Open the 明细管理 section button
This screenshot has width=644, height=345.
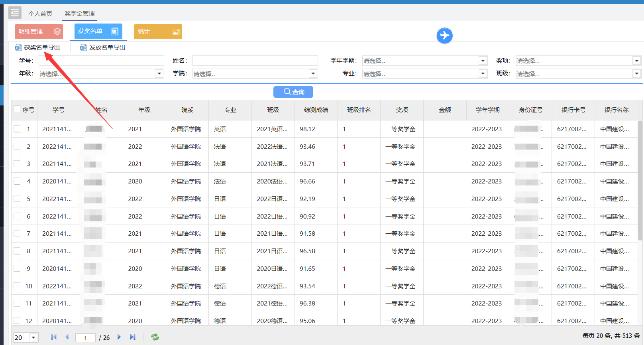point(39,31)
